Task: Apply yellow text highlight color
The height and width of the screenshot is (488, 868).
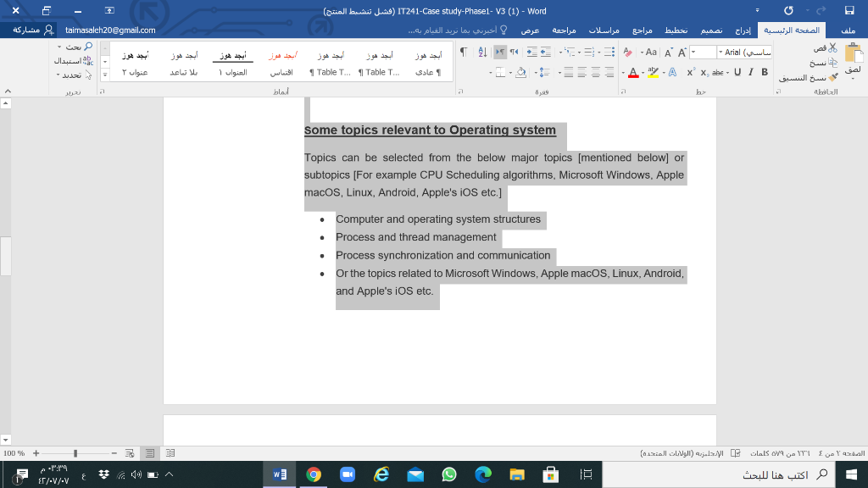Action: click(653, 72)
